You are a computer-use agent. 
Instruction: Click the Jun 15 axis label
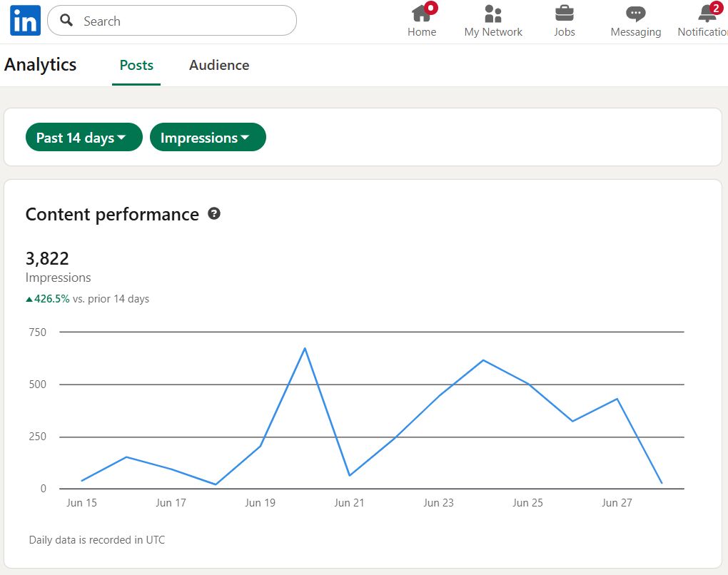coord(81,503)
